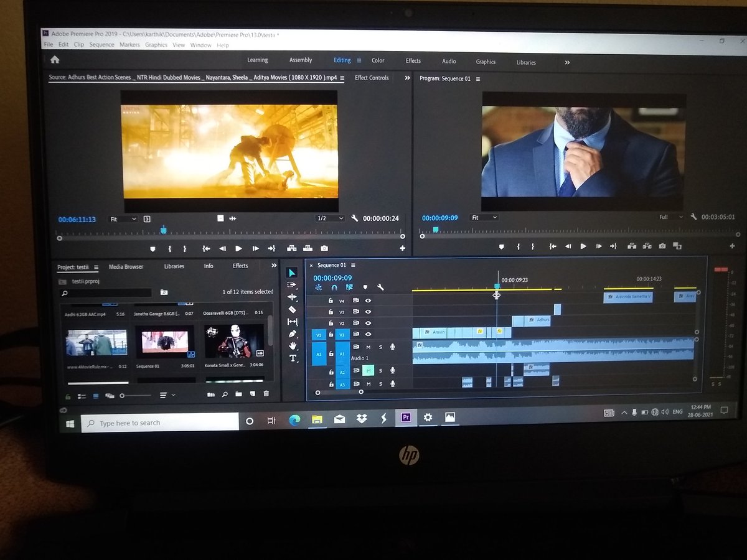
Task: Open Sequence 01 timeline panel menu
Action: (353, 265)
